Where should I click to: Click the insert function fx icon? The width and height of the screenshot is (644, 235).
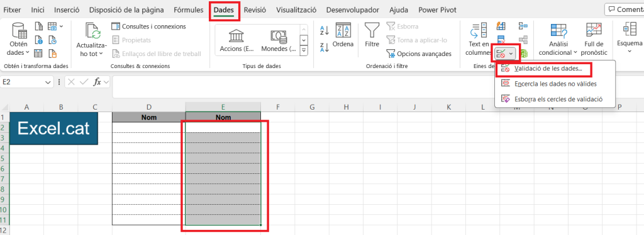point(97,83)
